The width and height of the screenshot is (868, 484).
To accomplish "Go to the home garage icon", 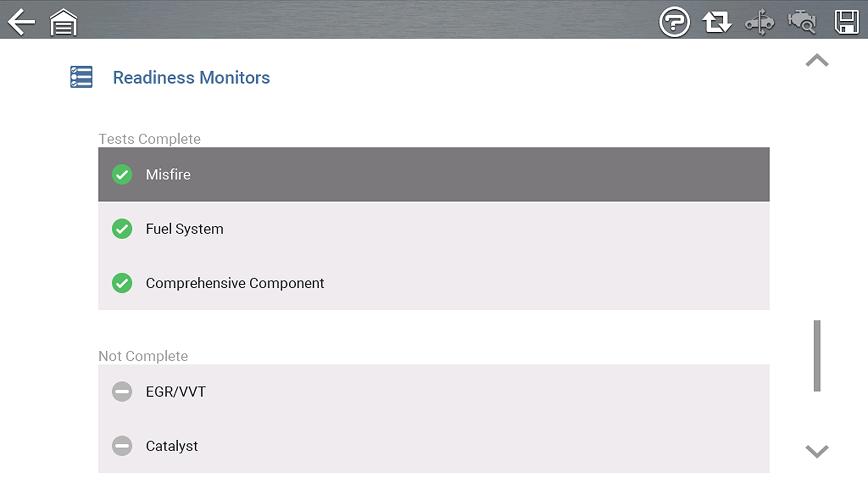I will [x=63, y=23].
